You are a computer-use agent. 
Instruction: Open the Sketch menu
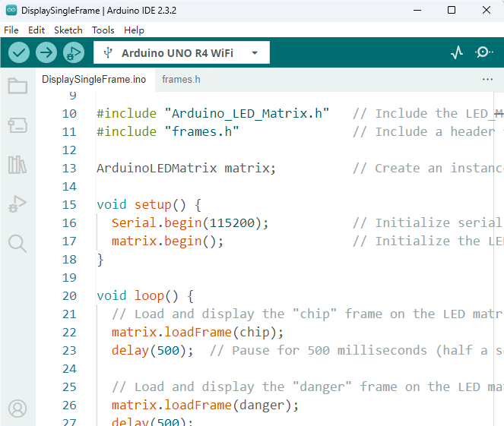(68, 30)
